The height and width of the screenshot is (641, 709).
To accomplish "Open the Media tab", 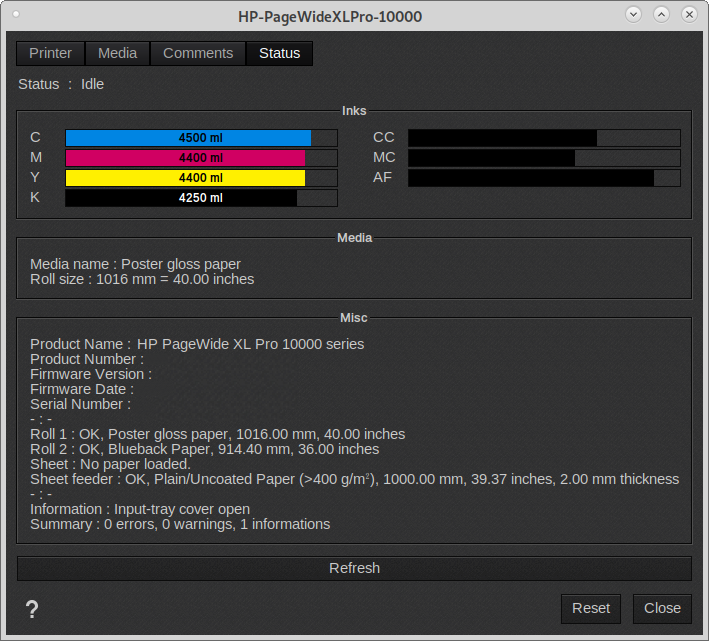I will point(117,53).
